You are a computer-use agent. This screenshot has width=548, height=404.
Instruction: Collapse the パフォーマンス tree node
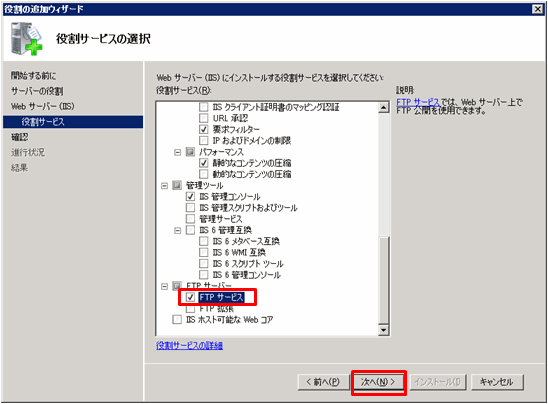point(178,152)
